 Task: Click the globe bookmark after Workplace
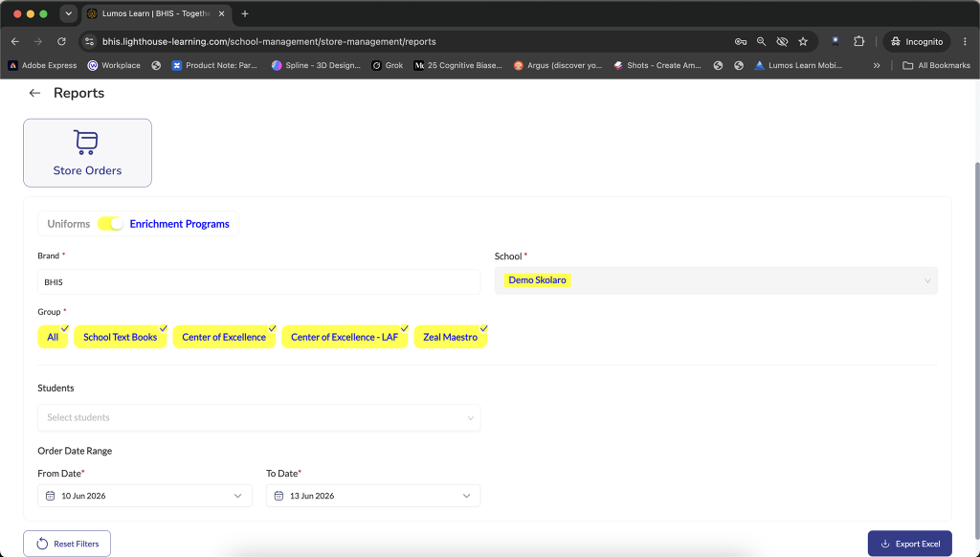click(156, 65)
